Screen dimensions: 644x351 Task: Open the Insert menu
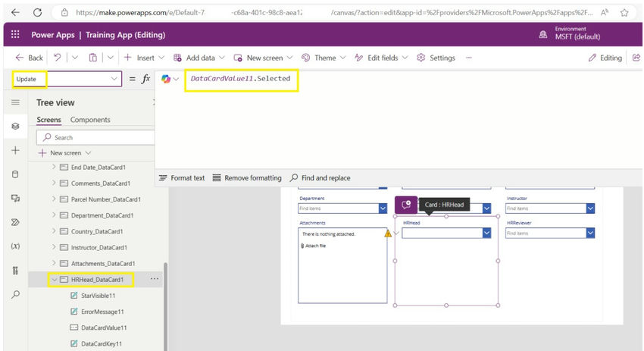[x=144, y=58]
